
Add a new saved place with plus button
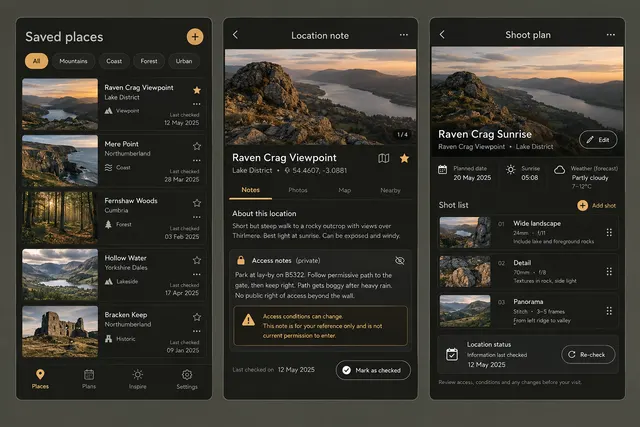click(x=195, y=37)
